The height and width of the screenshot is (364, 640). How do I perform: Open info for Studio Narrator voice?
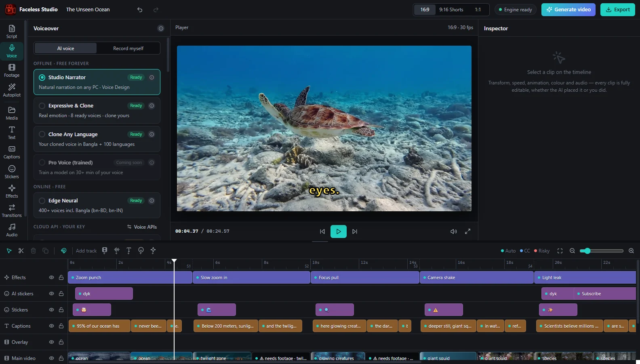(152, 78)
